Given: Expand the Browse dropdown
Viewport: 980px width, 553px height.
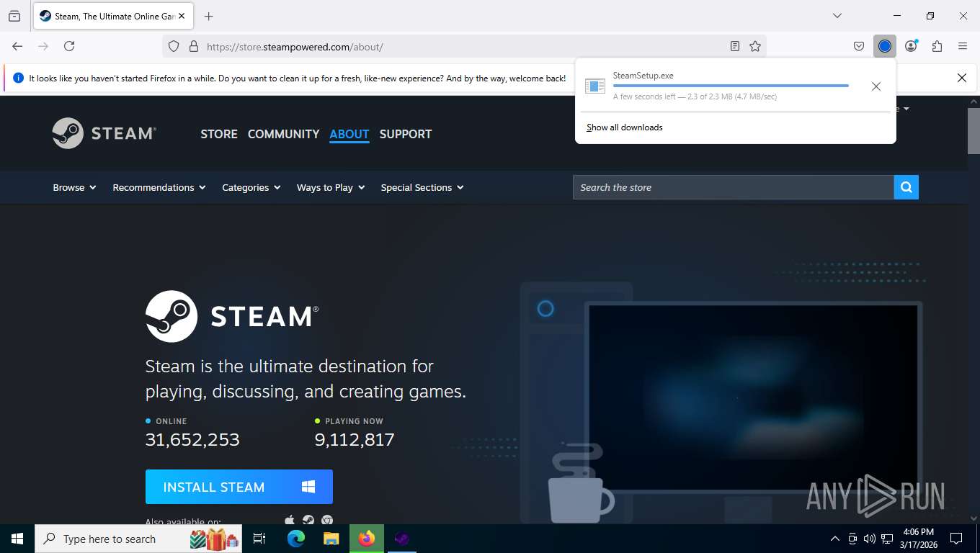Looking at the screenshot, I should (x=74, y=187).
